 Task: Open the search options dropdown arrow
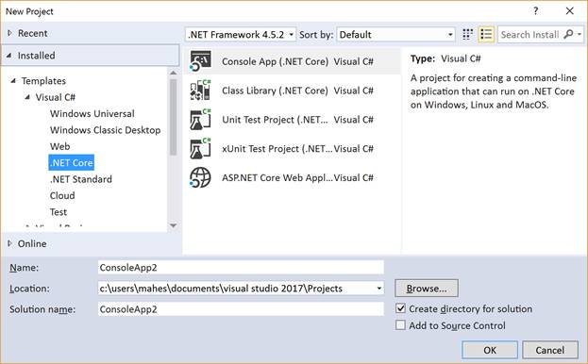tap(580, 35)
